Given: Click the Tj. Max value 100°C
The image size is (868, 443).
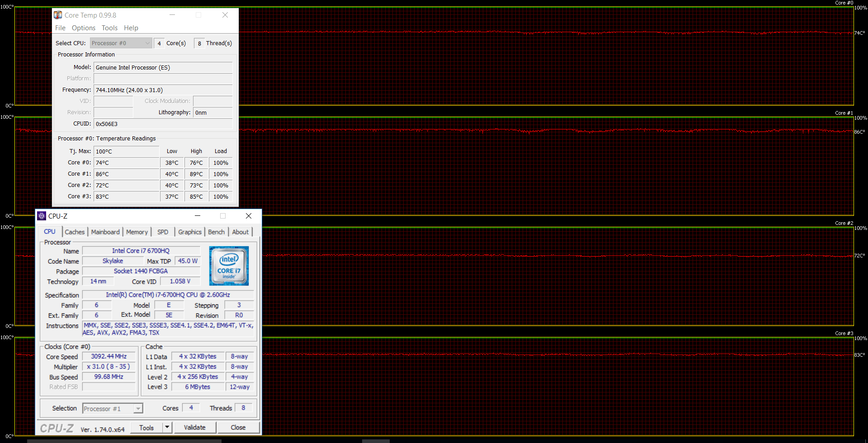Looking at the screenshot, I should pyautogui.click(x=127, y=151).
